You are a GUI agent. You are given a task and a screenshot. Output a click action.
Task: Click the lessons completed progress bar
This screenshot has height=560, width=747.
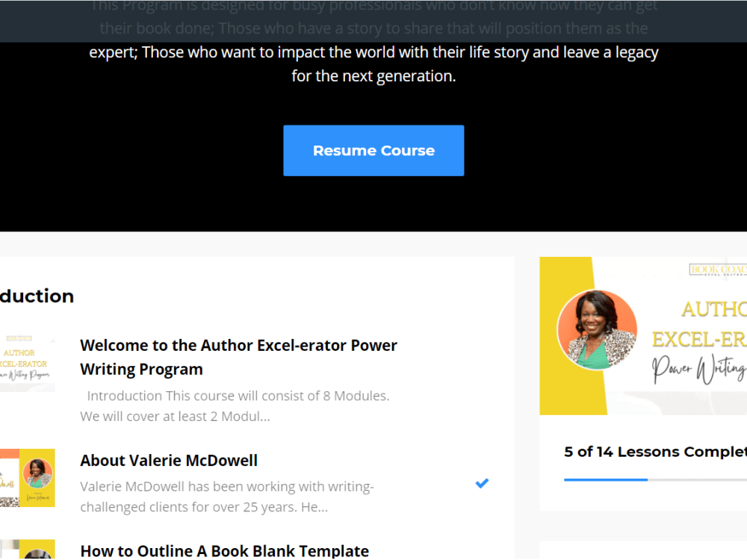coord(656,479)
